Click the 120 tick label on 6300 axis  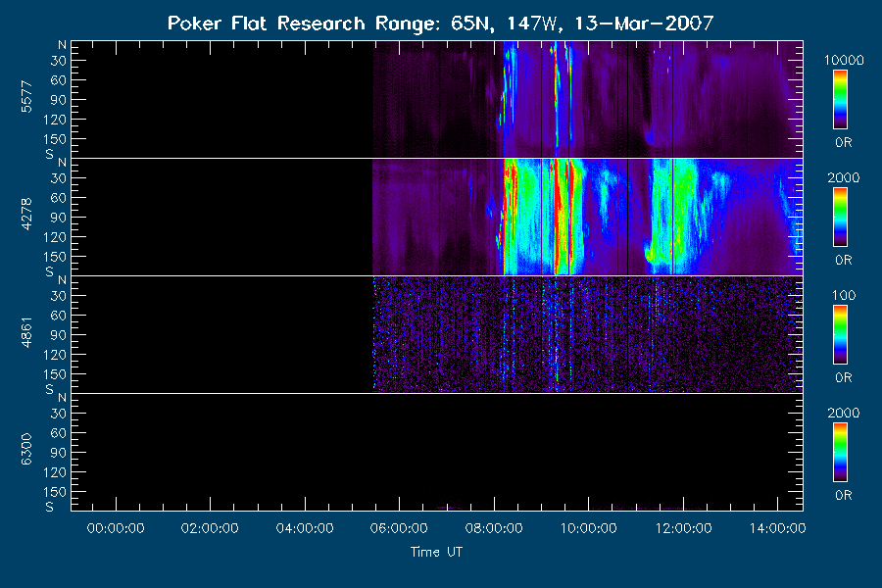pyautogui.click(x=55, y=472)
